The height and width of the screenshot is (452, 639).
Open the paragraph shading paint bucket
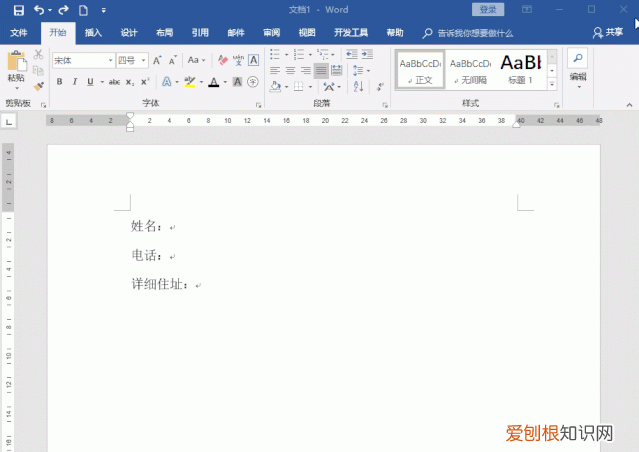point(276,86)
